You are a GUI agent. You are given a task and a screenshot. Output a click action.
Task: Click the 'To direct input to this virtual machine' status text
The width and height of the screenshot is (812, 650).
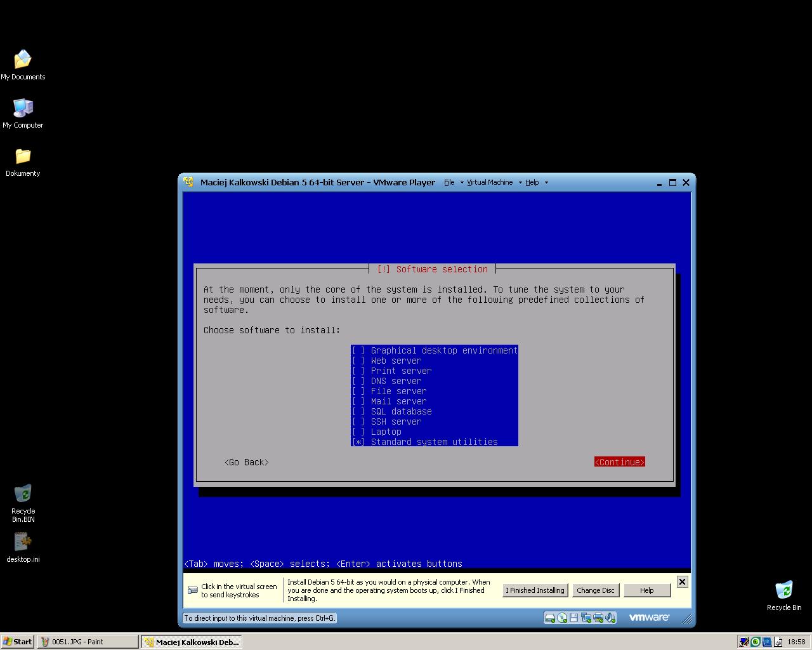click(259, 618)
